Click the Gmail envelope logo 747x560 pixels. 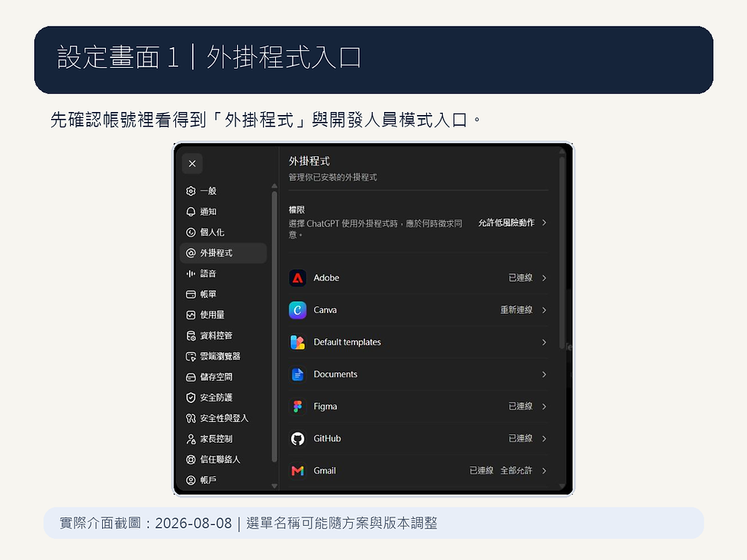(298, 471)
